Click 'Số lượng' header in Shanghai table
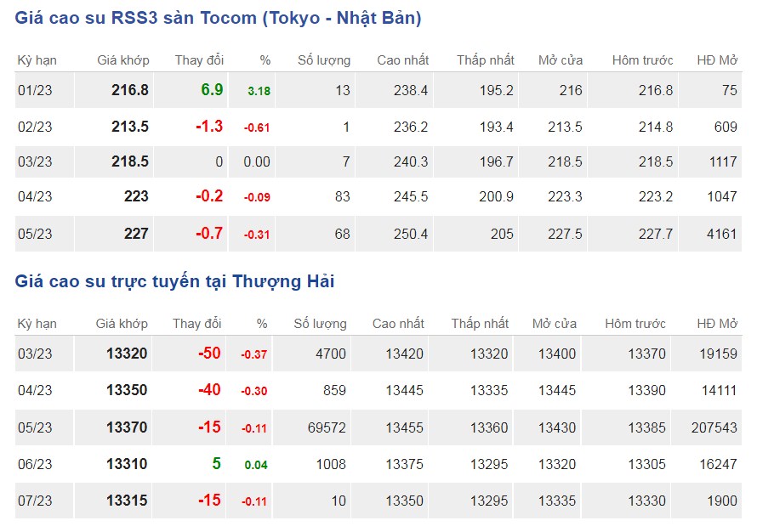The height and width of the screenshot is (532, 757). pyautogui.click(x=320, y=324)
